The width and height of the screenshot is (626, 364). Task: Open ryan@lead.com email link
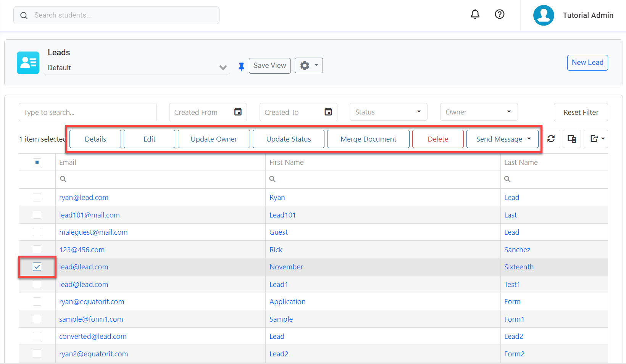[x=84, y=197]
